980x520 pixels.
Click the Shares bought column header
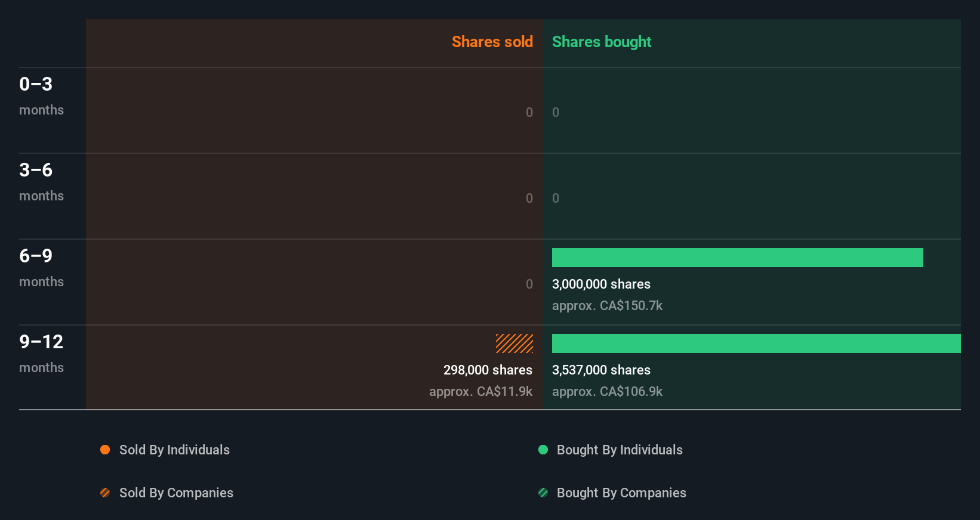click(x=601, y=42)
